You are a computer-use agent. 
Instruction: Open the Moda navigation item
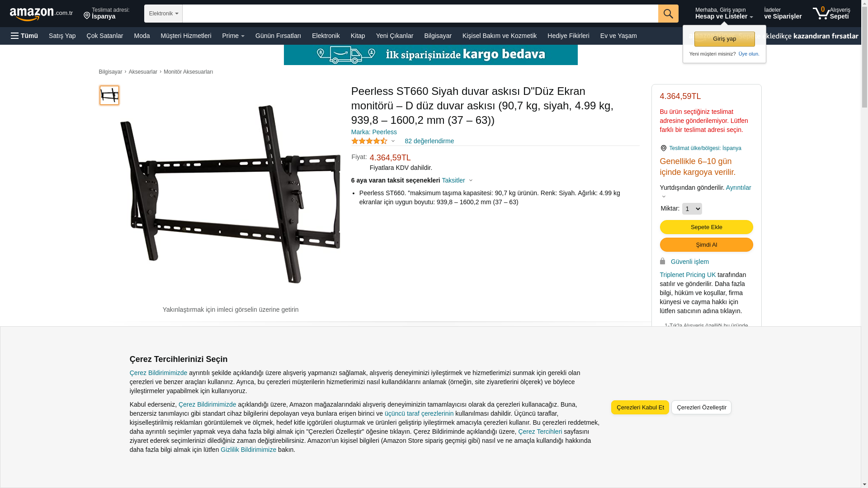(x=142, y=36)
